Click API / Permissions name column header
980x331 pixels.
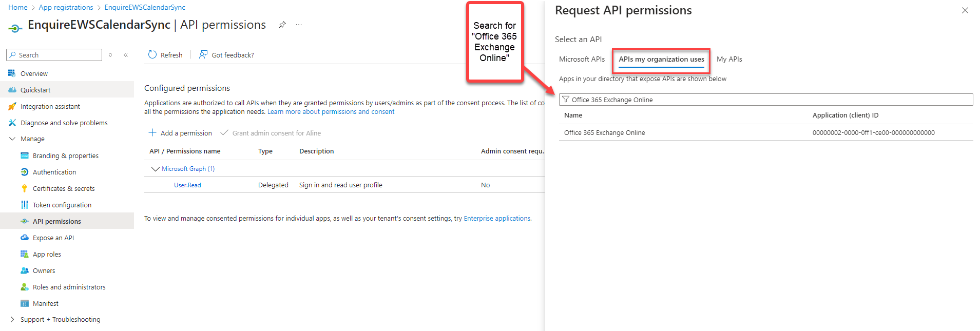(x=185, y=151)
